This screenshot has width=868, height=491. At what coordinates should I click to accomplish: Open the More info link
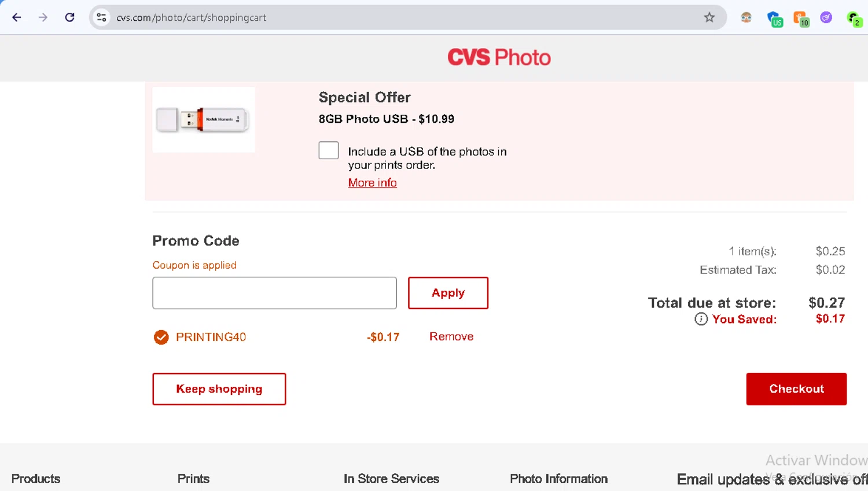(x=372, y=183)
